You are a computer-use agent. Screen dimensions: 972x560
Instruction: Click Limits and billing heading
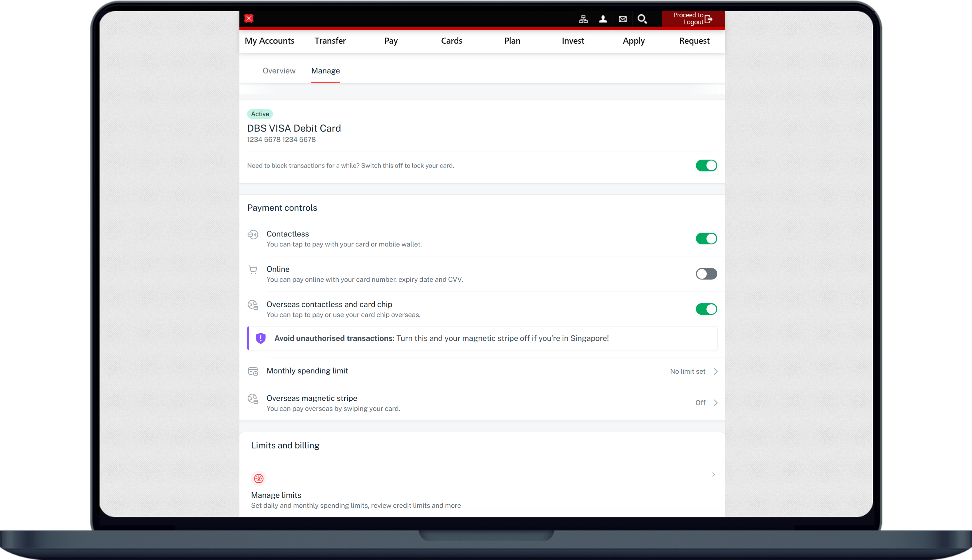click(285, 445)
